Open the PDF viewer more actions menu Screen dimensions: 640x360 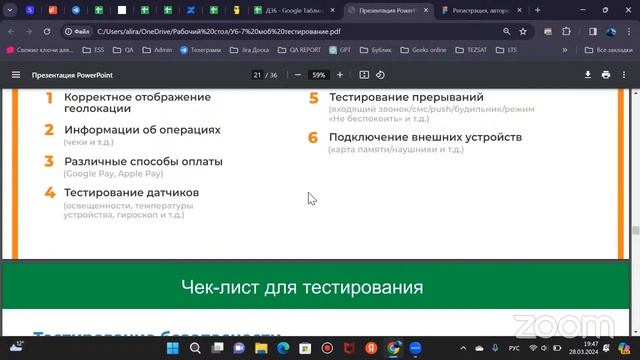[x=624, y=75]
